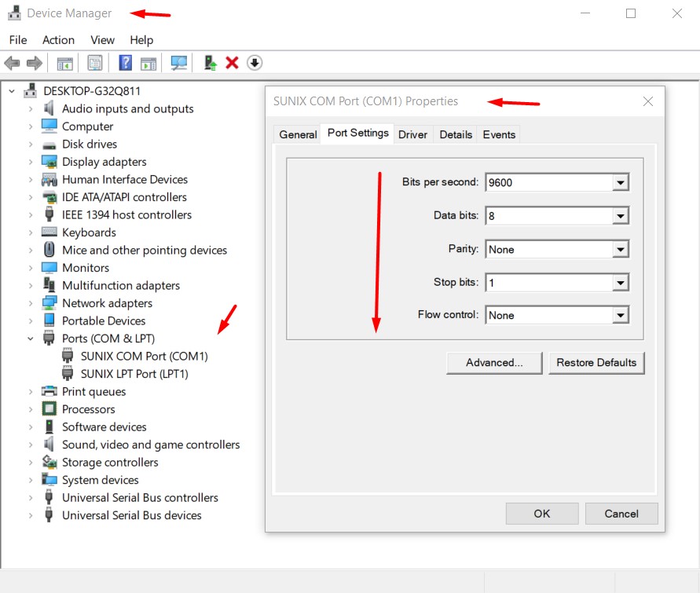This screenshot has height=593, width=700.
Task: Switch to the Driver tab
Action: coord(412,134)
